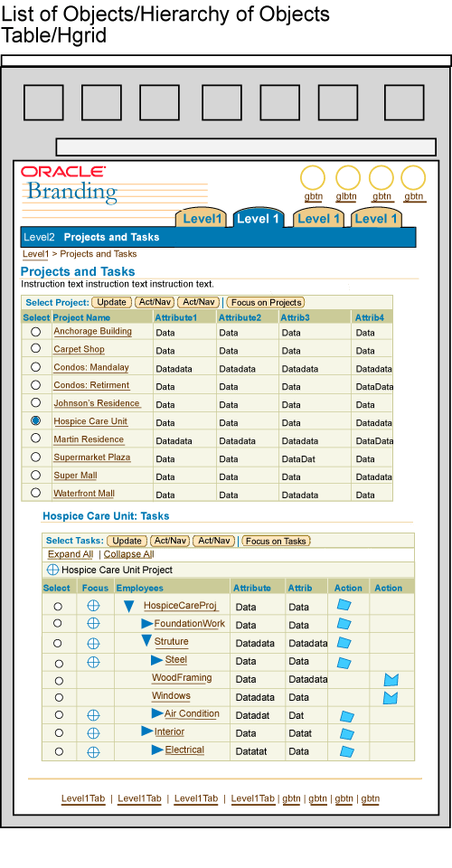This screenshot has width=452, height=868.
Task: Open the WoodFraming task link
Action: coord(182,678)
